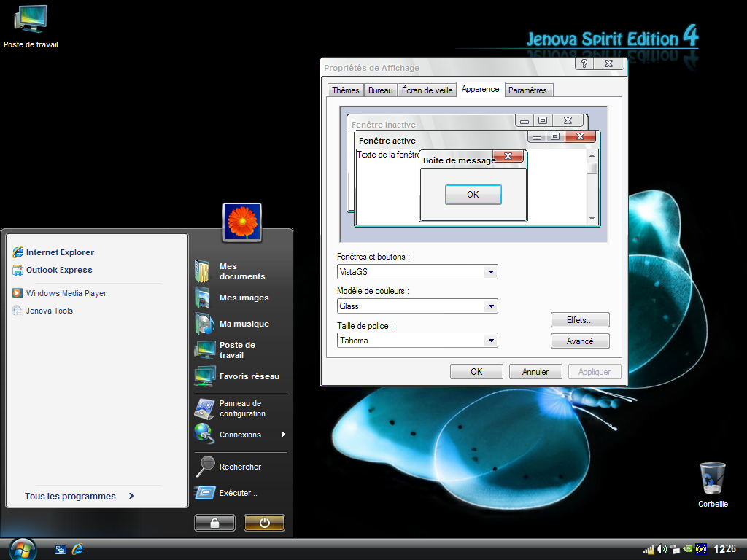The height and width of the screenshot is (560, 747).
Task: Switch to the Thèmes tab
Action: pos(345,90)
